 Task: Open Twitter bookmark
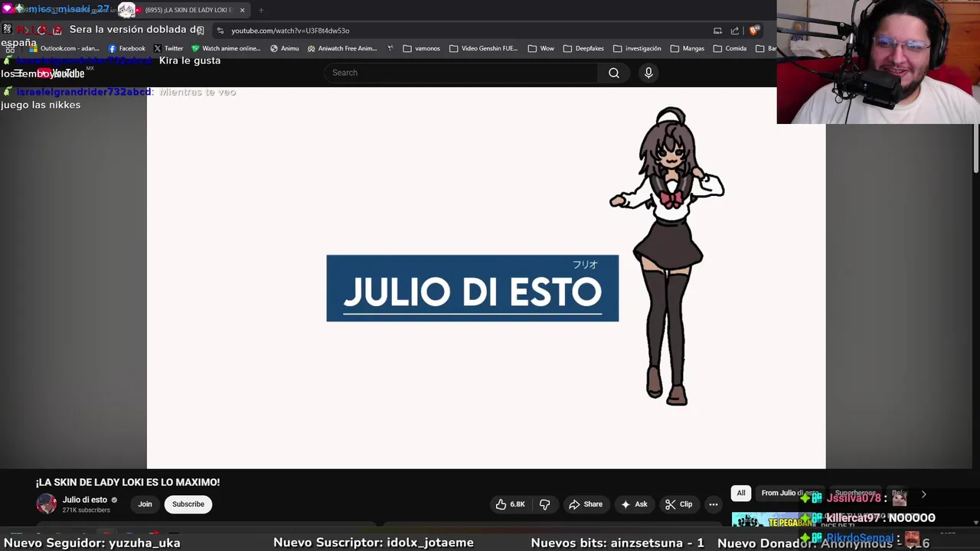(168, 48)
